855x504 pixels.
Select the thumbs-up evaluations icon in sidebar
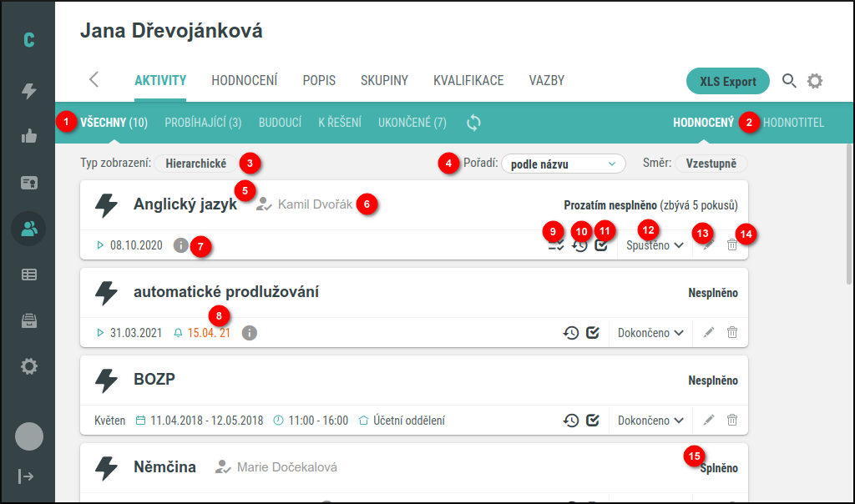(x=28, y=136)
